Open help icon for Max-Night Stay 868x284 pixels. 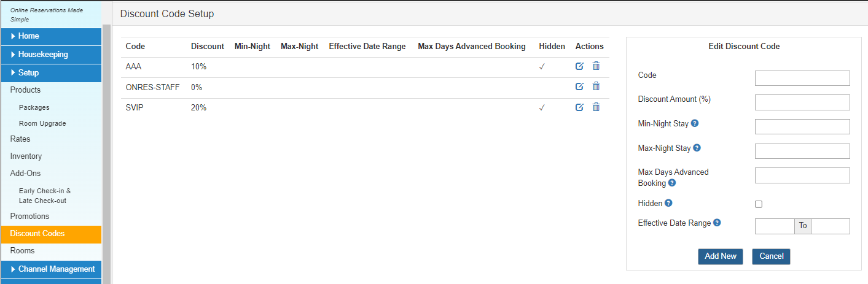697,148
